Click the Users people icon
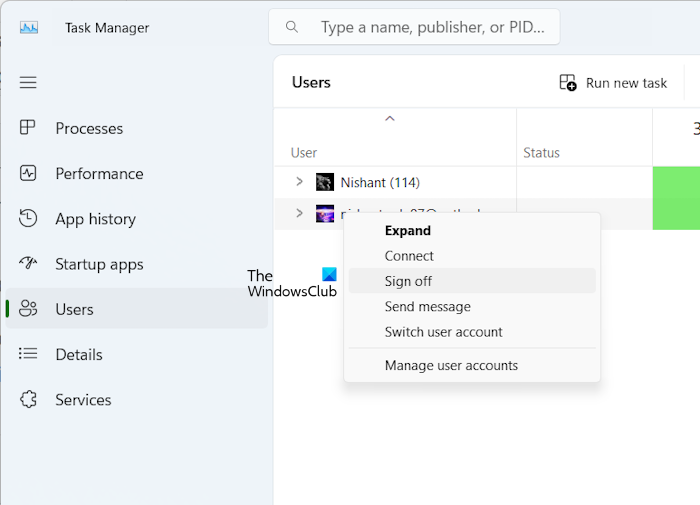The image size is (700, 505). pyautogui.click(x=28, y=309)
